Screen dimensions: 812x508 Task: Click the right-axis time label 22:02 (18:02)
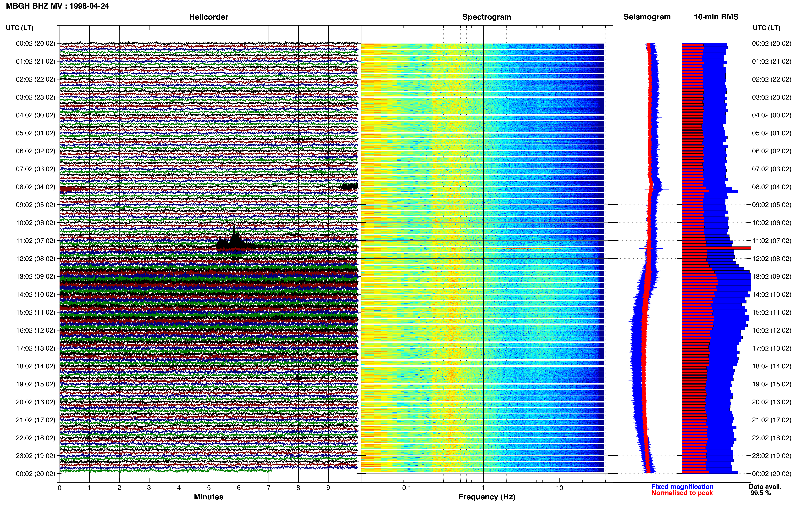[772, 438]
